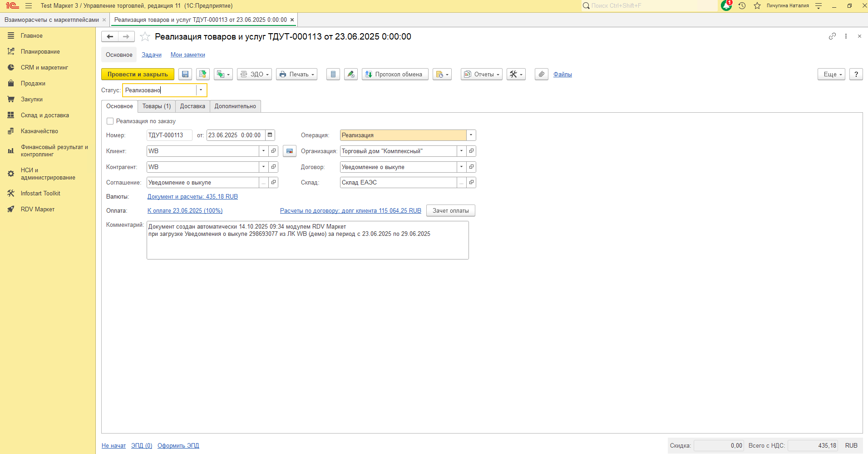Open the document movements report icon
868x454 pixels.
tap(333, 74)
